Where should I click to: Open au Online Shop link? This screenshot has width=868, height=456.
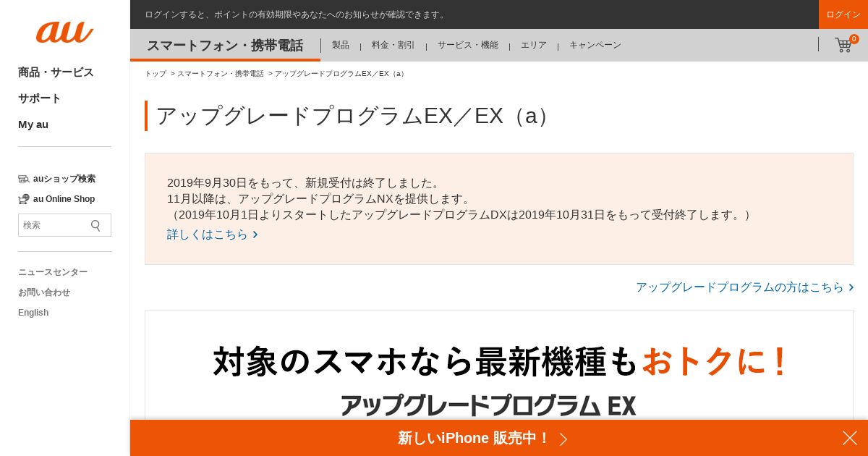click(x=56, y=199)
